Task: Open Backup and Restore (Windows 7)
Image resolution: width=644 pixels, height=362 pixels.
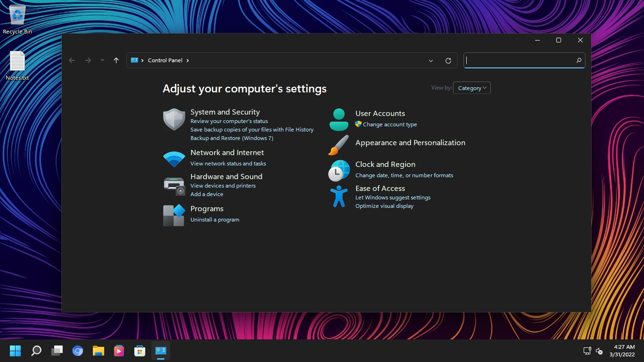Action: [x=231, y=138]
